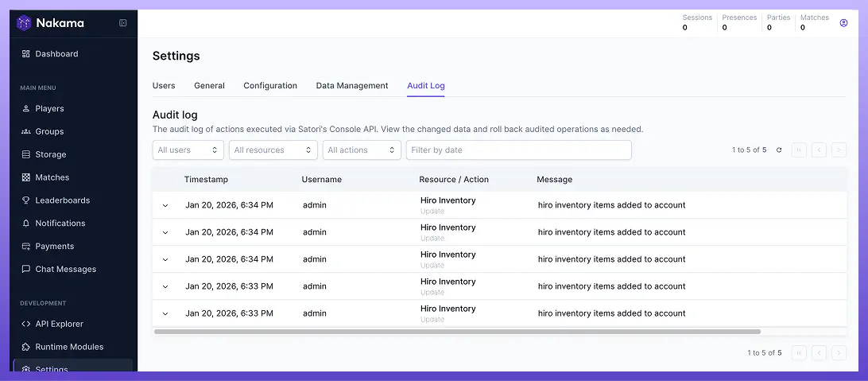The image size is (868, 381).
Task: Expand the second 6:34 PM audit row
Action: (165, 232)
